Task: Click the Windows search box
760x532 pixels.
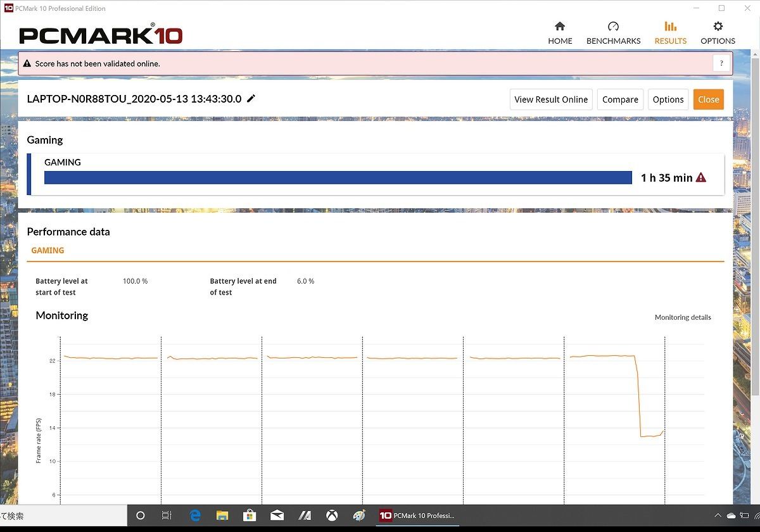Action: tap(63, 516)
